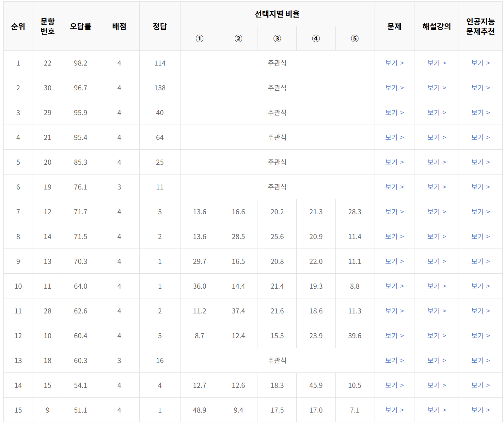Select the 순위 column header
Image resolution: width=504 pixels, height=424 pixels.
pos(18,27)
